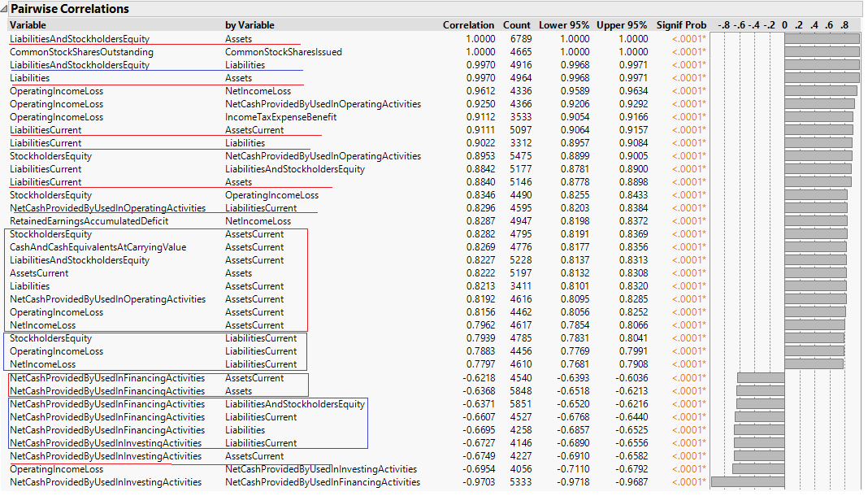This screenshot has height=496, width=868.
Task: Select the count value 5475
Action: point(521,156)
